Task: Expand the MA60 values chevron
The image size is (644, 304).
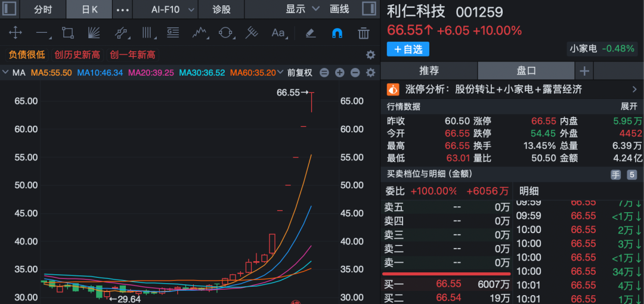Action: [280, 73]
